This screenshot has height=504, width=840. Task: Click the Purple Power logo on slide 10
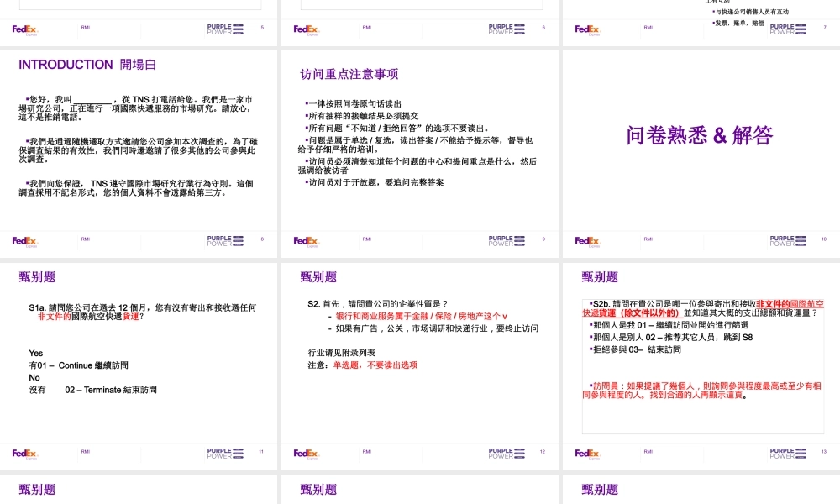point(788,241)
